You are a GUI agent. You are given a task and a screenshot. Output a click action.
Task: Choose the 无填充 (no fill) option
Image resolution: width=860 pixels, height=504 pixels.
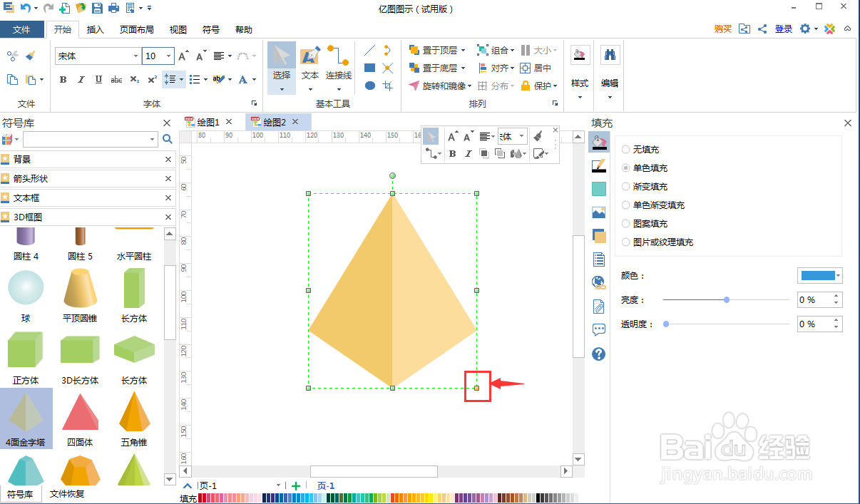point(628,149)
